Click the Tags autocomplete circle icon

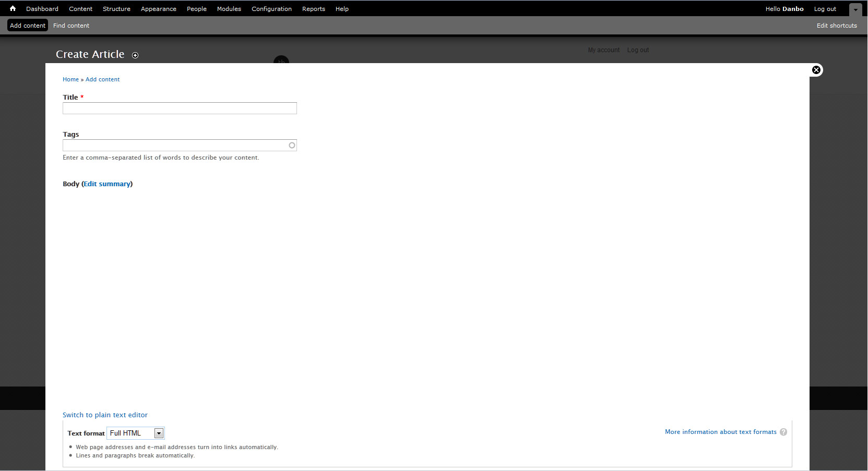(292, 146)
